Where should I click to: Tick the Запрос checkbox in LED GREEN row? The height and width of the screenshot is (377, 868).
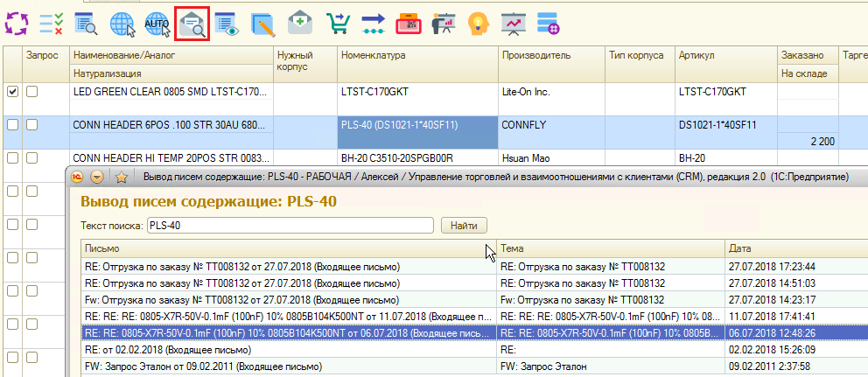pyautogui.click(x=31, y=92)
